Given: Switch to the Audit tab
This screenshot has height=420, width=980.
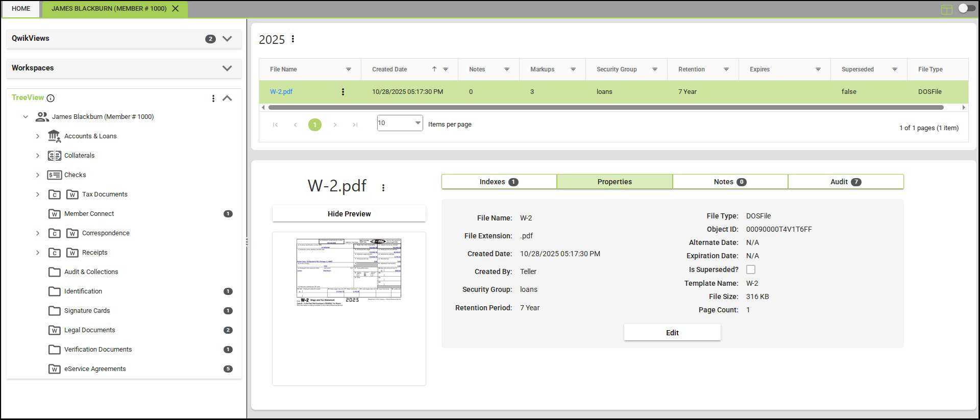Looking at the screenshot, I should coord(845,182).
